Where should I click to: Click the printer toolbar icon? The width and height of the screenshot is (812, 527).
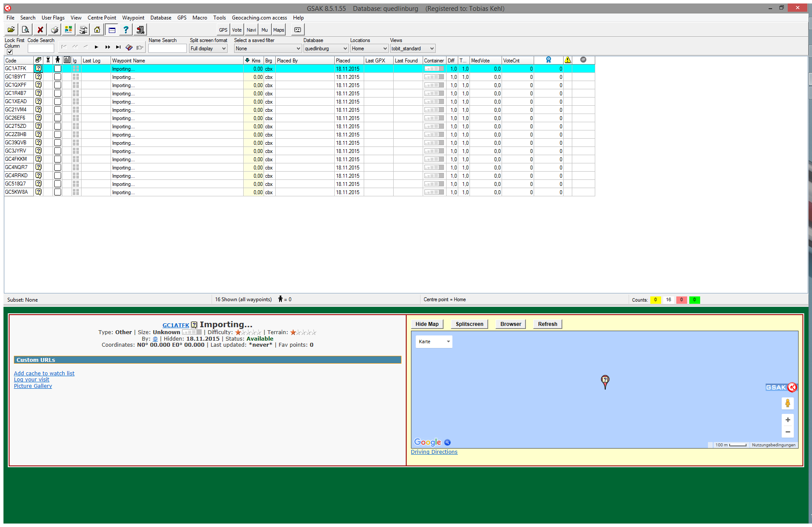pyautogui.click(x=54, y=29)
